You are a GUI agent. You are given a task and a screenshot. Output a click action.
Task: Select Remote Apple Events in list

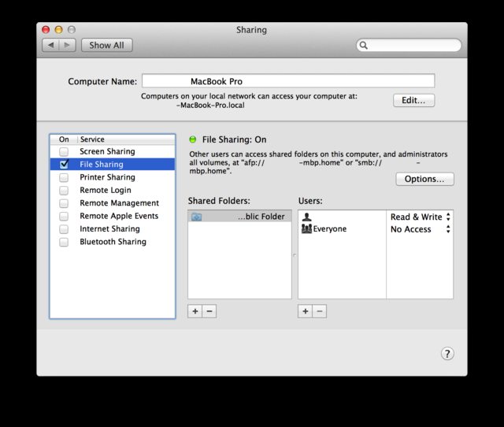click(x=113, y=216)
